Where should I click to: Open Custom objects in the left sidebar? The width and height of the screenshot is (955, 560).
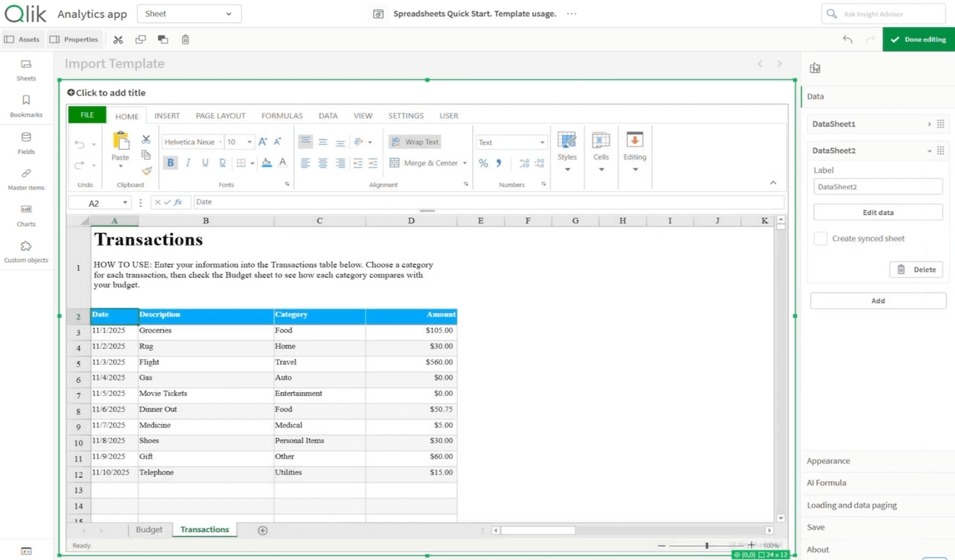pyautogui.click(x=26, y=252)
